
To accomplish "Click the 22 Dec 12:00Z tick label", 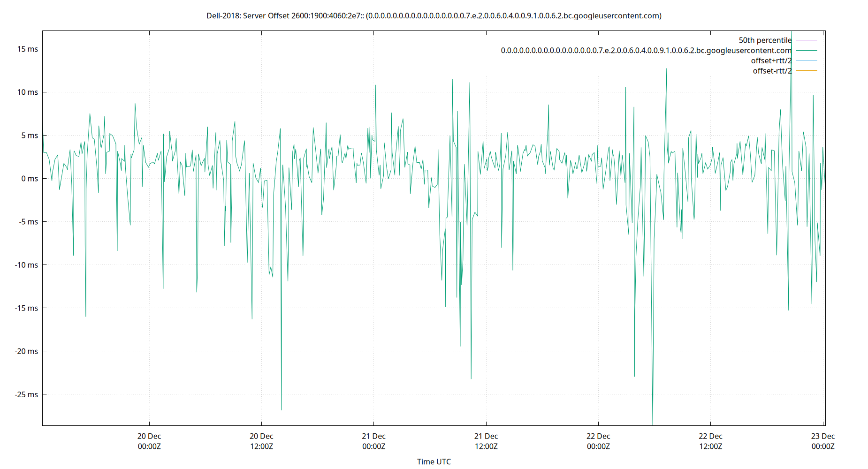I will pos(711,441).
